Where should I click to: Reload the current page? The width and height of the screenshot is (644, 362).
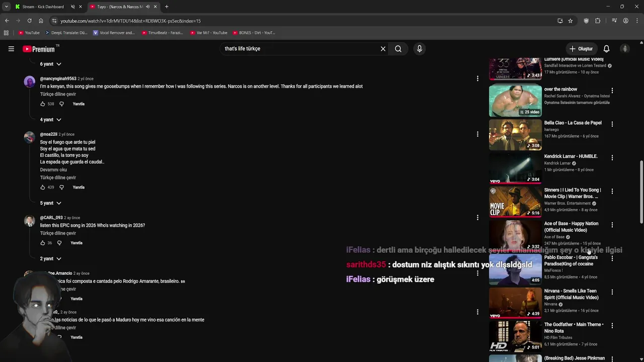(29, 21)
